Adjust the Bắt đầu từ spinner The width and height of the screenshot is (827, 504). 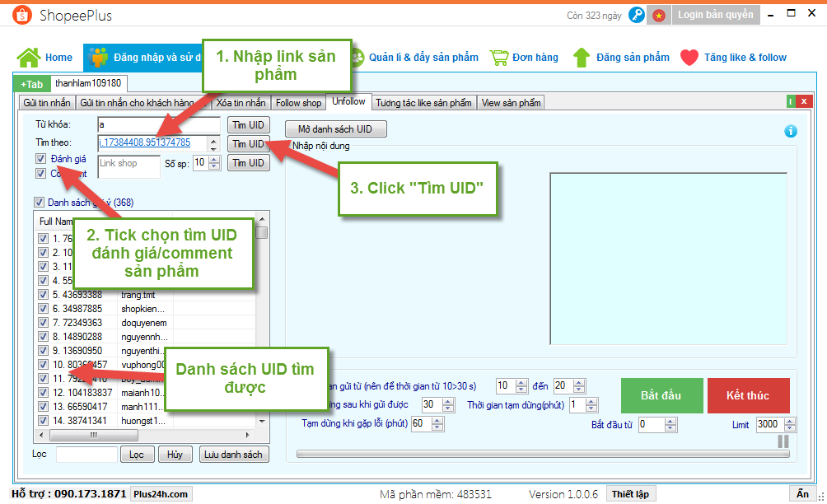(671, 425)
